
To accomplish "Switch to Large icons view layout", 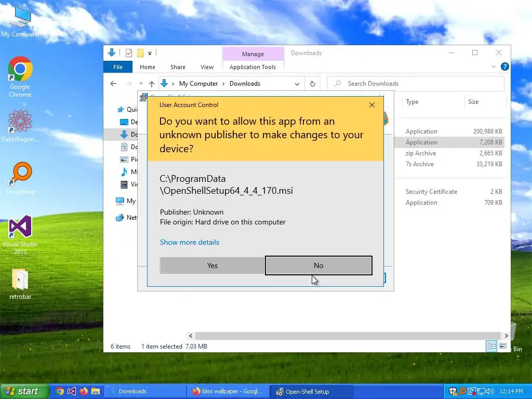I will [x=503, y=346].
